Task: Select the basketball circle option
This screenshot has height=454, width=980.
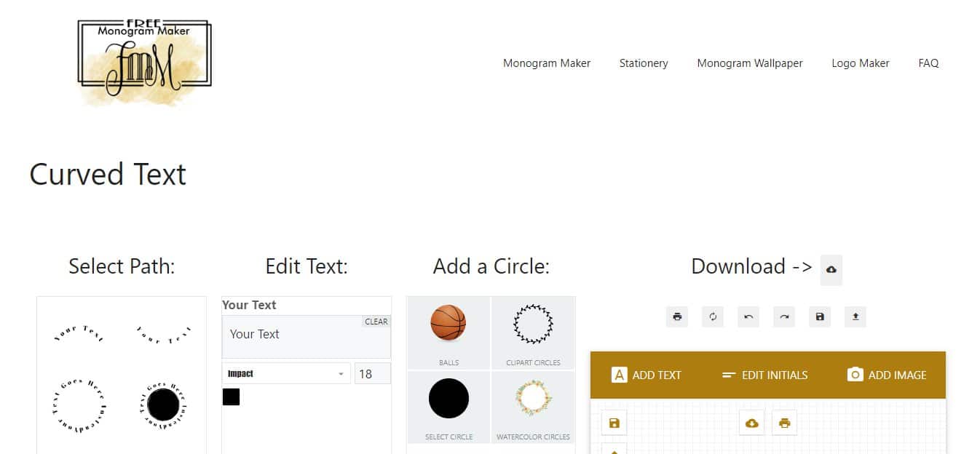Action: tap(448, 323)
